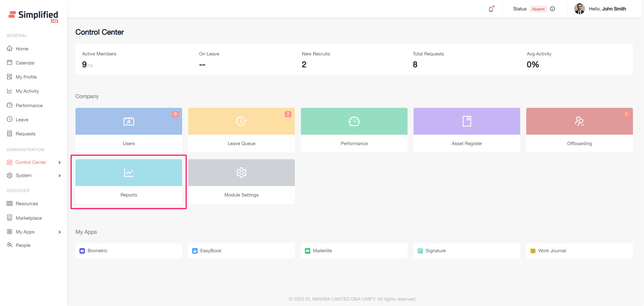Go to Calendar in the sidebar
Image resolution: width=644 pixels, height=306 pixels.
point(25,63)
